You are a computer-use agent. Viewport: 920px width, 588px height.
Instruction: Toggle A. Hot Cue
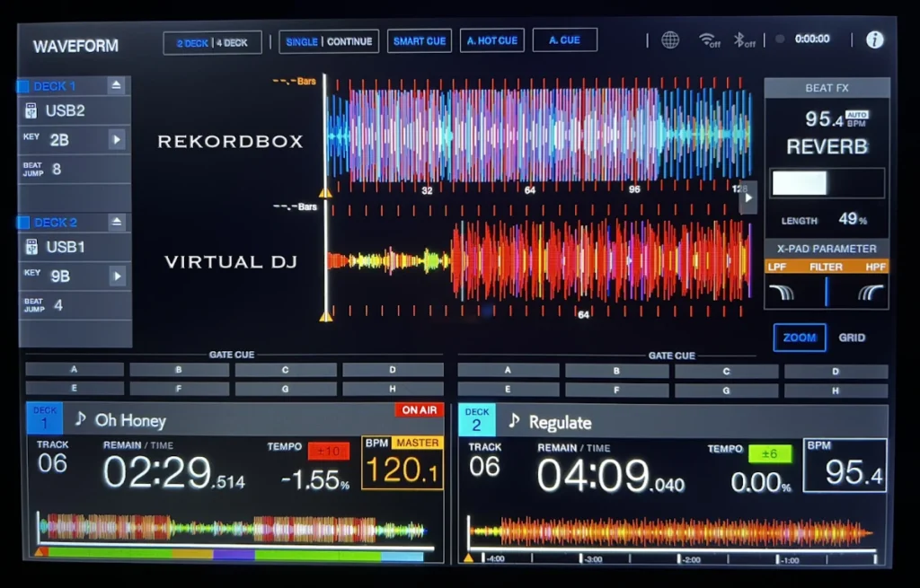[491, 40]
